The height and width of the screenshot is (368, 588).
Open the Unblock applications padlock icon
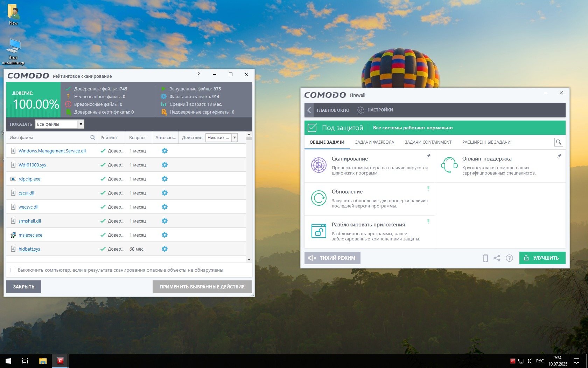319,231
